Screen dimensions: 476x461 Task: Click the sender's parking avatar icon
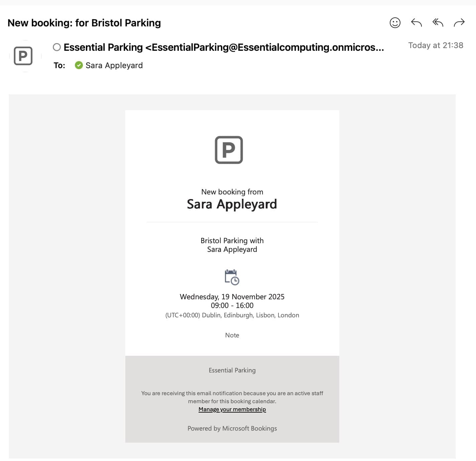coord(23,56)
